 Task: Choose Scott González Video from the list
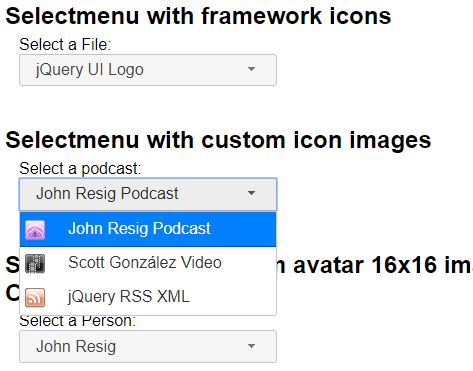tap(148, 263)
